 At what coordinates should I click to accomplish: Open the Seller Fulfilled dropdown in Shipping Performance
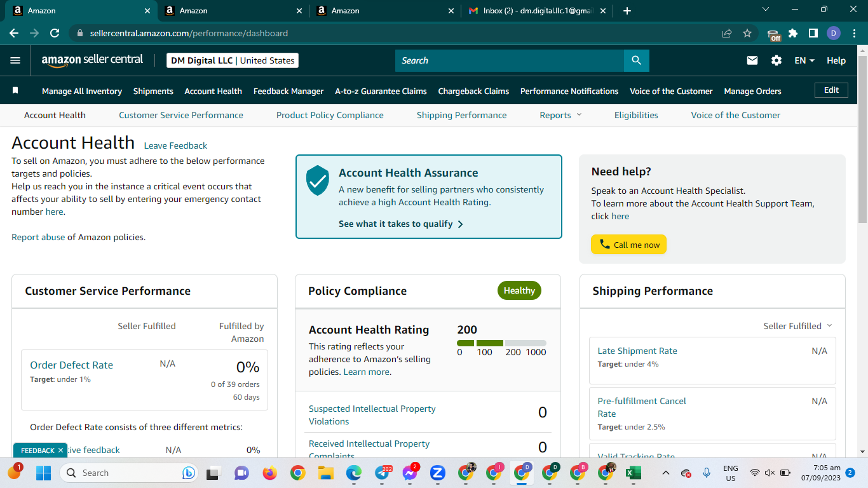[x=797, y=326]
